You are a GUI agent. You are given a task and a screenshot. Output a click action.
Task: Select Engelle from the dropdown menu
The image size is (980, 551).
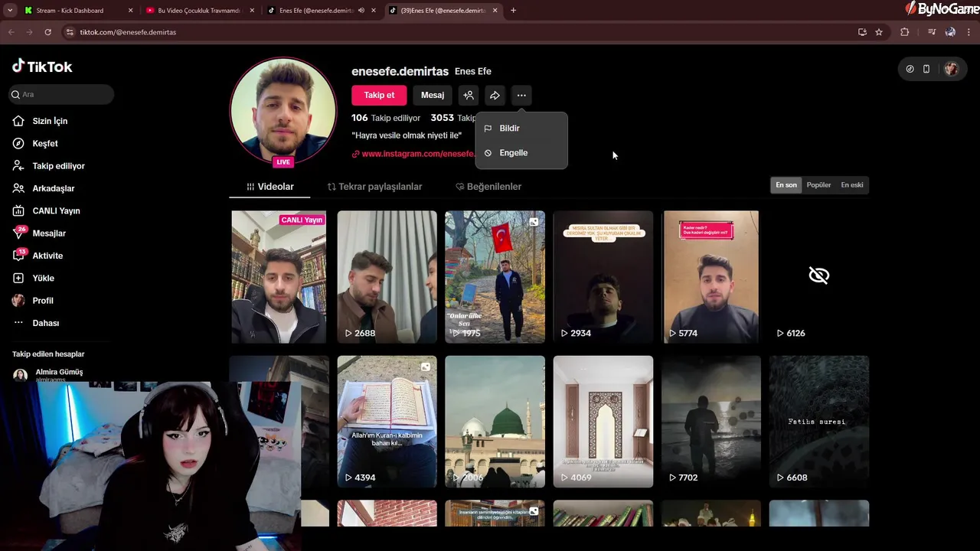click(x=521, y=153)
